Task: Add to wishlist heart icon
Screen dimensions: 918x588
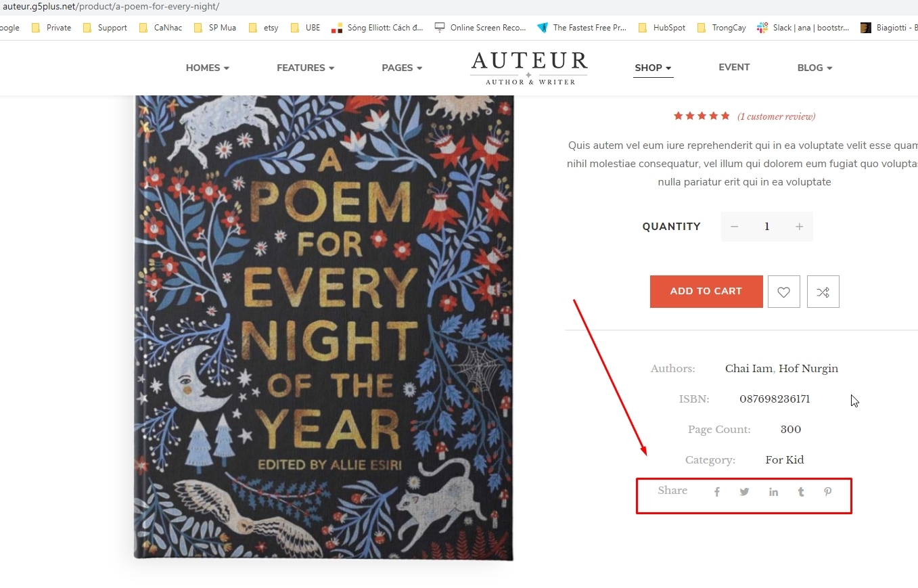Action: [x=783, y=292]
